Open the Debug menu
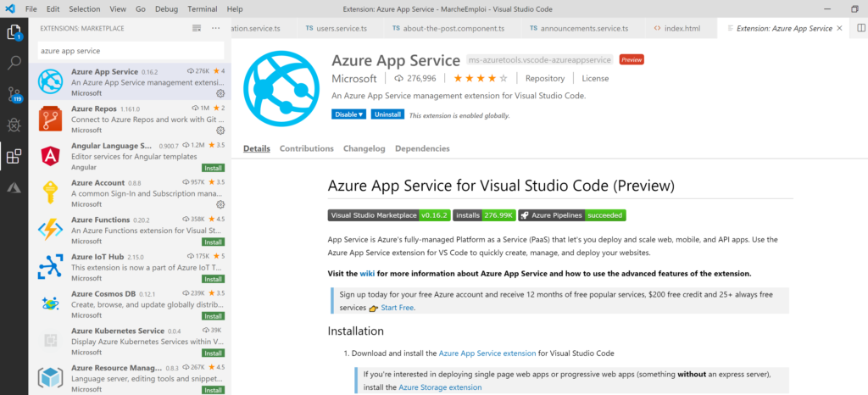Screen dimensions: 868x395 [x=167, y=8]
